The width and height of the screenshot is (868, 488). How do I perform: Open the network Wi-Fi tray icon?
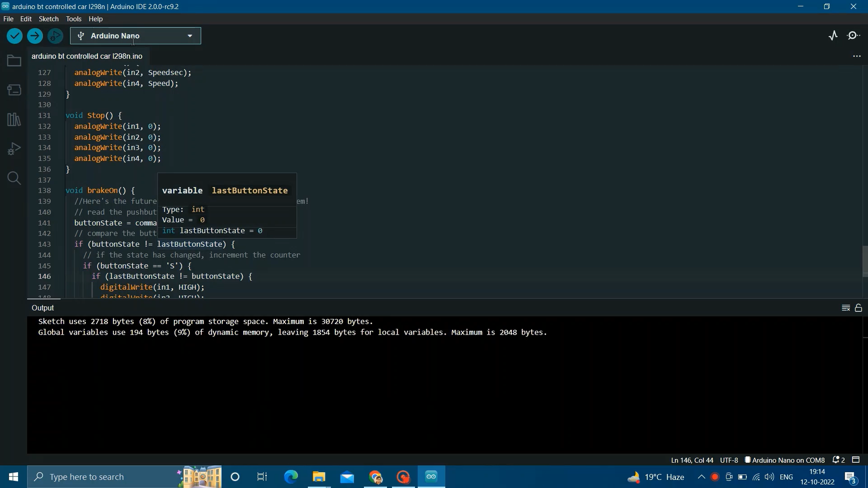pos(756,477)
